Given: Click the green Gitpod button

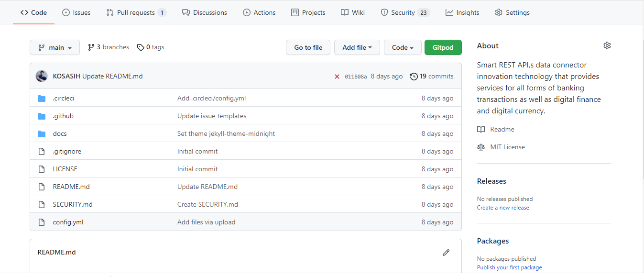Looking at the screenshot, I should [443, 47].
